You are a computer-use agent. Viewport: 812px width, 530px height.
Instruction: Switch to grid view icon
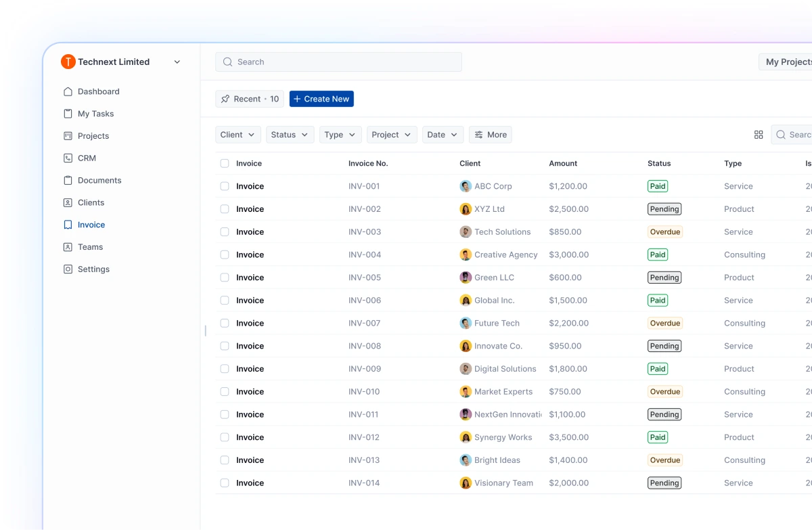coord(759,135)
